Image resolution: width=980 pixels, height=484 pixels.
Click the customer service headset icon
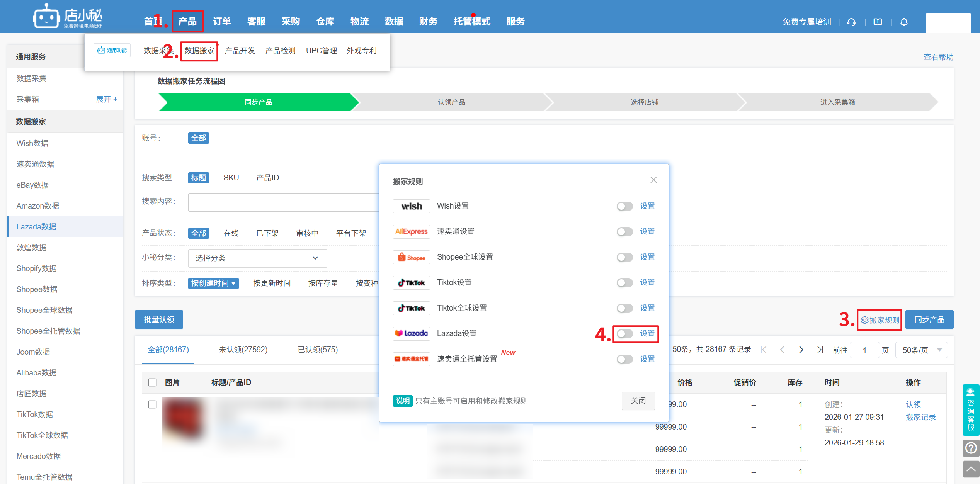pyautogui.click(x=851, y=22)
